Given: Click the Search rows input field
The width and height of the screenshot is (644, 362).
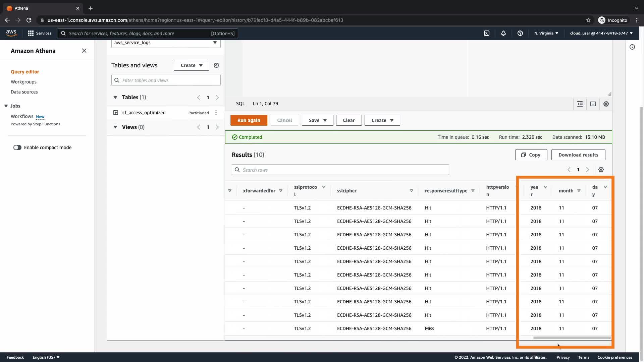Looking at the screenshot, I should (340, 170).
